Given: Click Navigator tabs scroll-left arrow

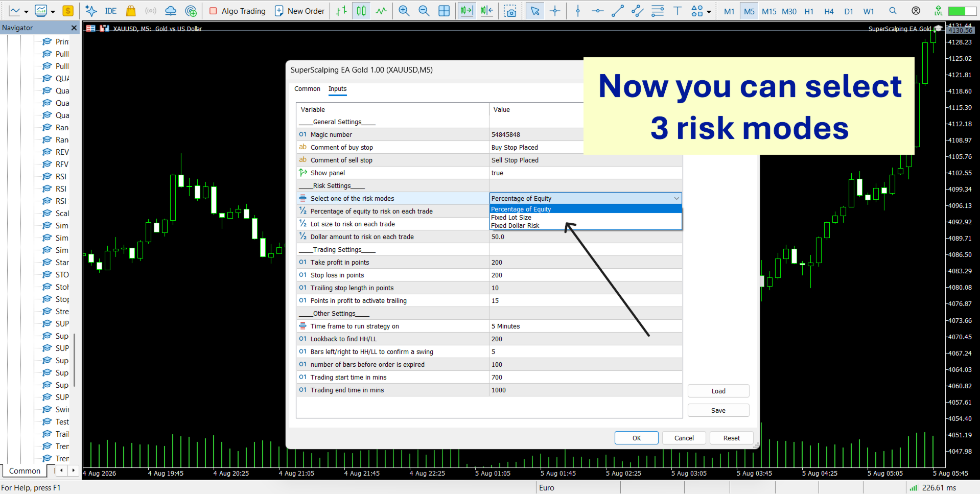Looking at the screenshot, I should pos(62,470).
